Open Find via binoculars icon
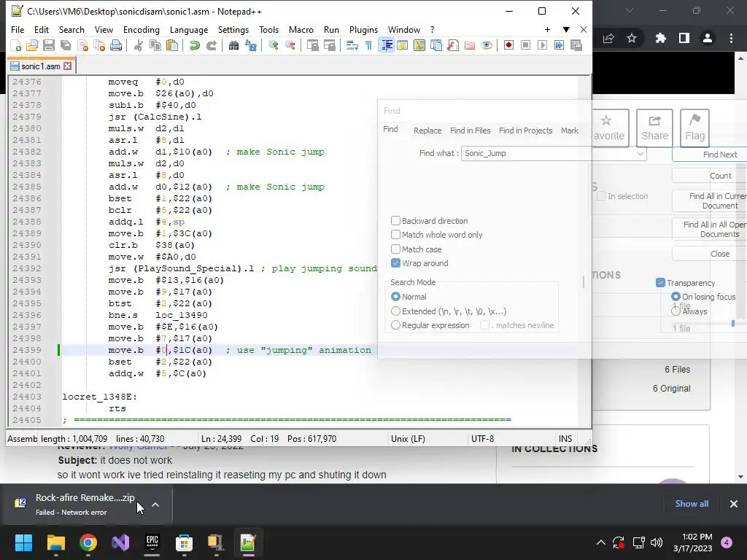This screenshot has height=560, width=747. click(233, 45)
